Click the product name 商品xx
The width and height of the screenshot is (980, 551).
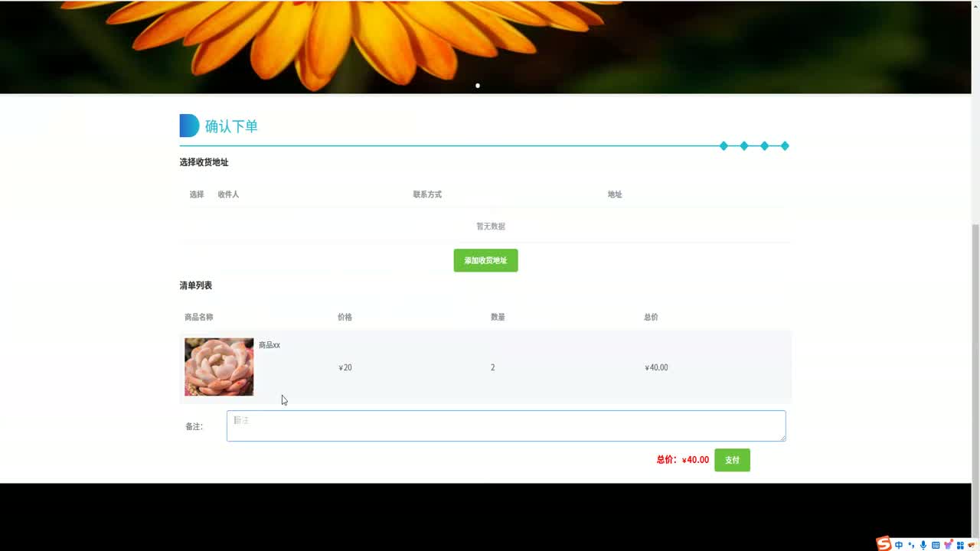269,345
